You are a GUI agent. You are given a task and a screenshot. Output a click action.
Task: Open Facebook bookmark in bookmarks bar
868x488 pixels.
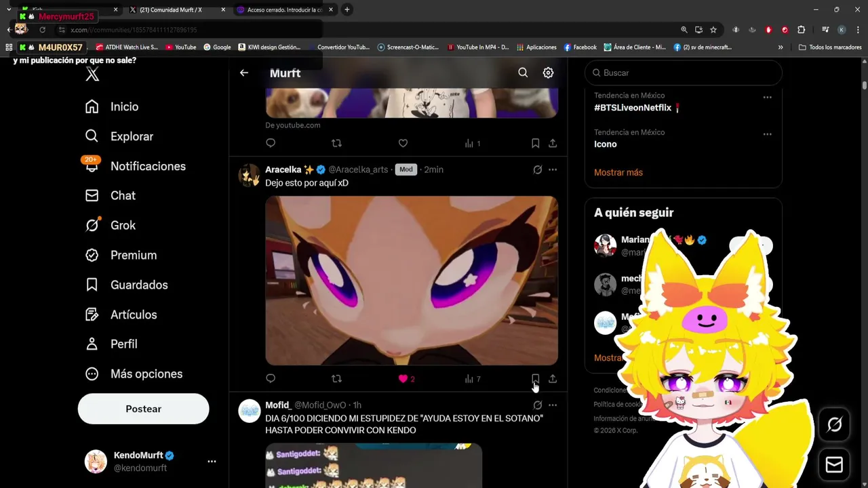pos(580,47)
